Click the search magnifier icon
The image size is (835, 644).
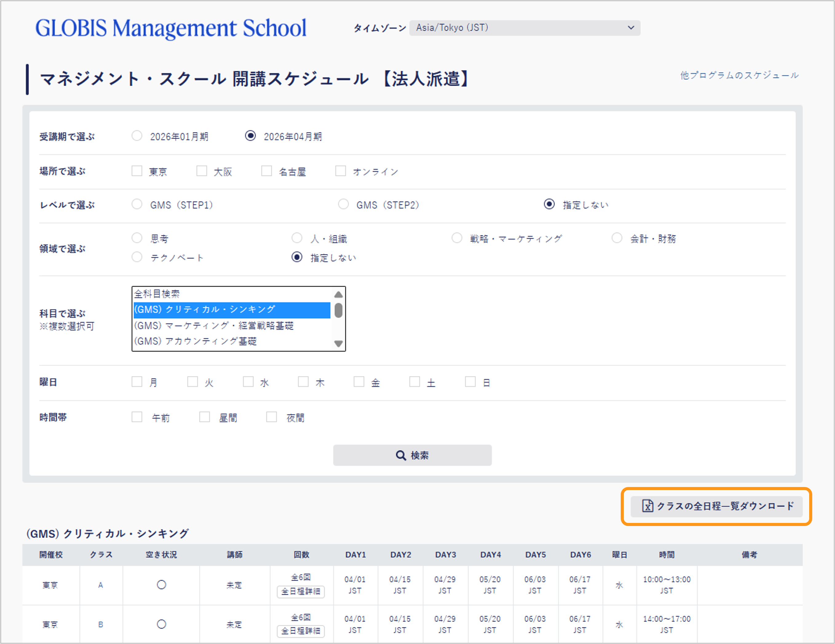coord(401,455)
